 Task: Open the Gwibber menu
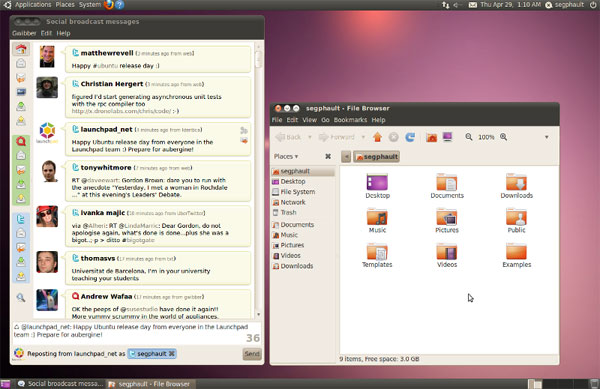pos(24,33)
